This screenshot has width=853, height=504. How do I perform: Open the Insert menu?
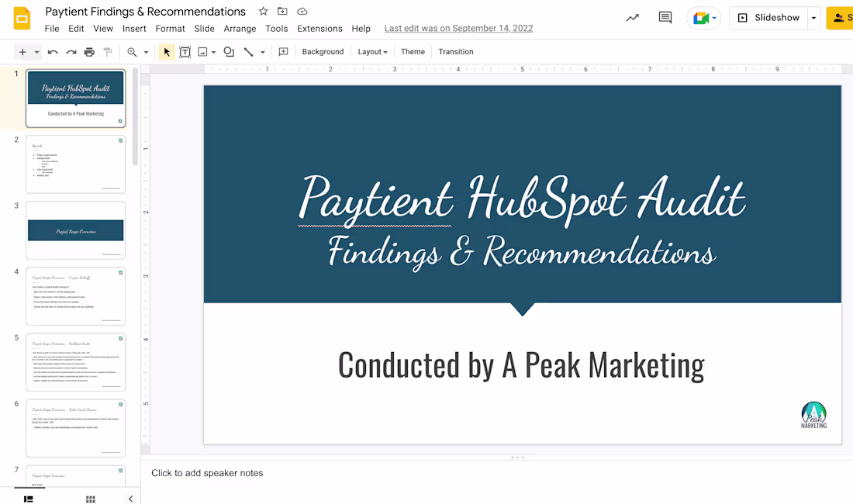[134, 28]
